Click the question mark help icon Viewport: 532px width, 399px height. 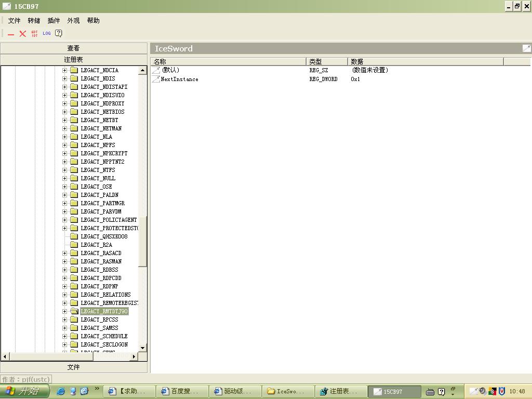59,34
